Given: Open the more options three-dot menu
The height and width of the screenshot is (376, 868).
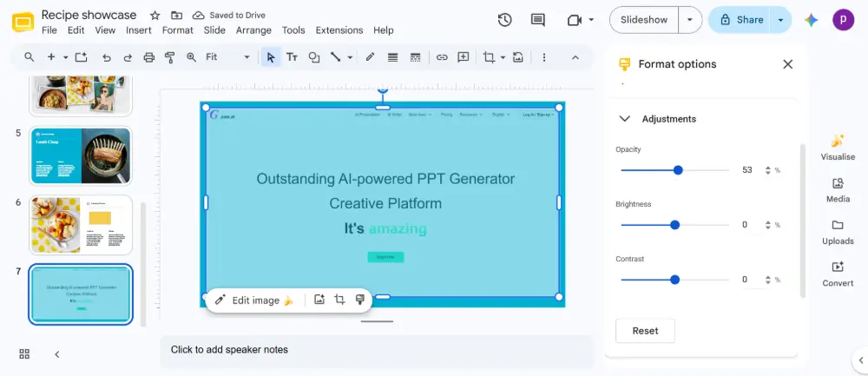Looking at the screenshot, I should (x=544, y=57).
